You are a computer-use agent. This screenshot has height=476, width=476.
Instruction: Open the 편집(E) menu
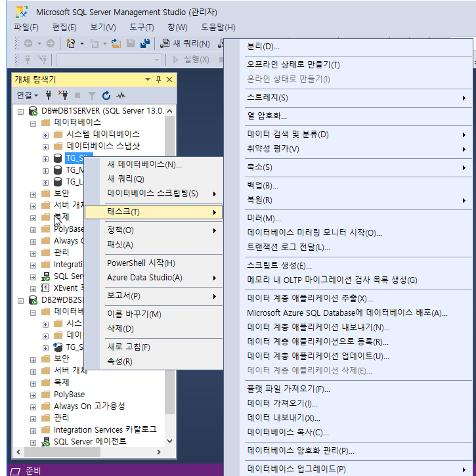[64, 28]
